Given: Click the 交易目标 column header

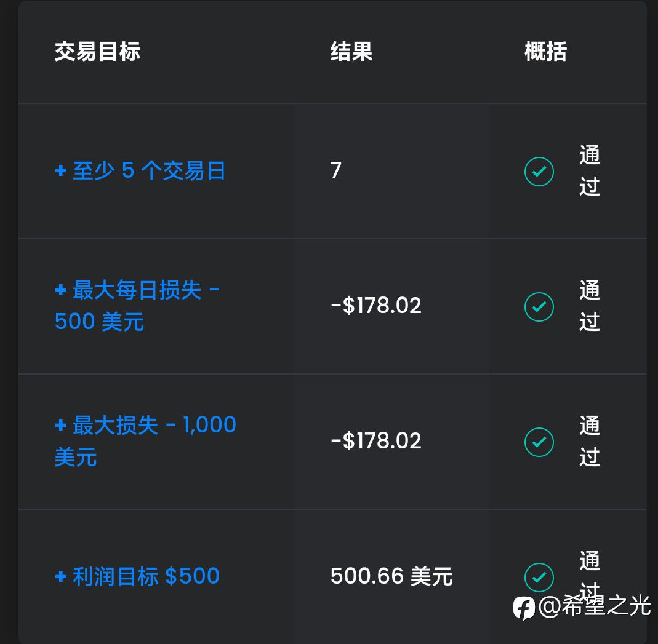Looking at the screenshot, I should 97,52.
